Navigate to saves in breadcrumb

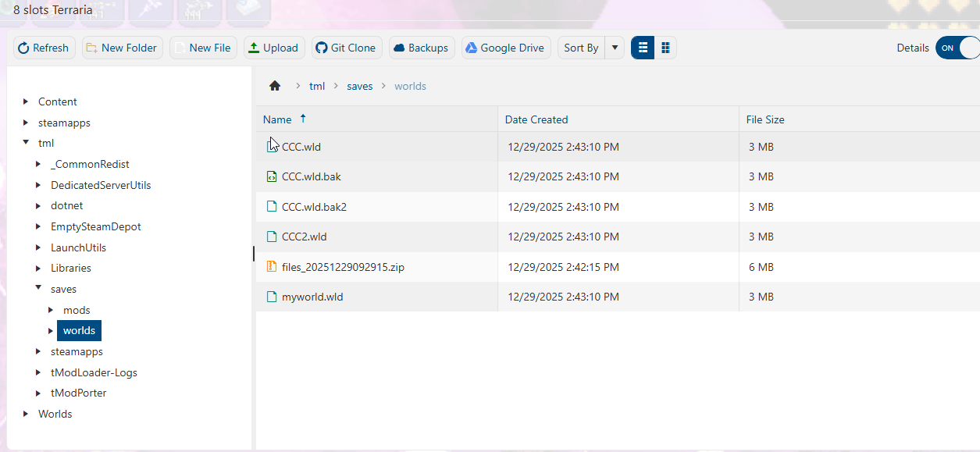point(359,86)
